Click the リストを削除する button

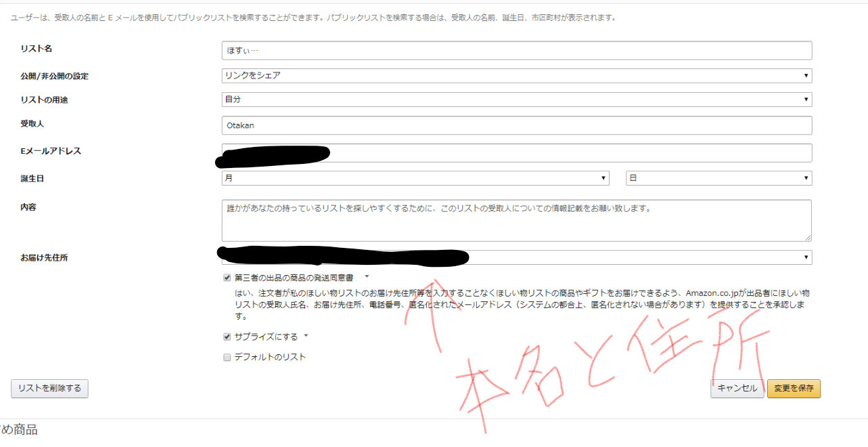pyautogui.click(x=49, y=388)
